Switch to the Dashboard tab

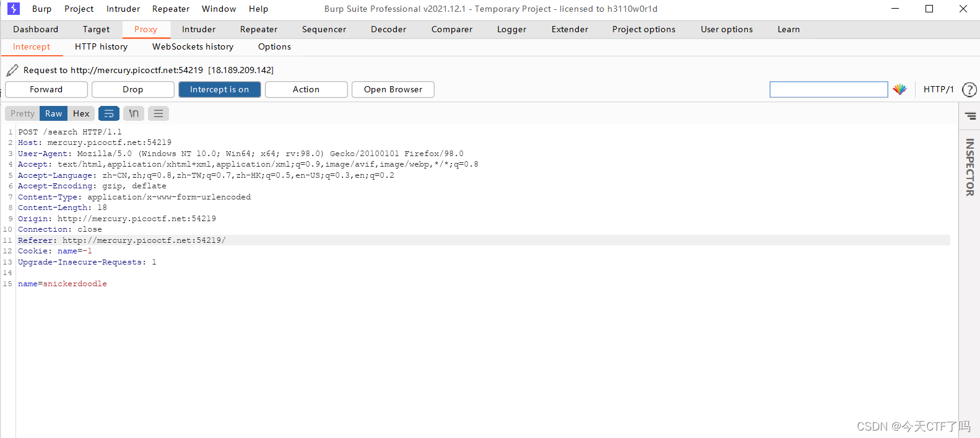(36, 29)
